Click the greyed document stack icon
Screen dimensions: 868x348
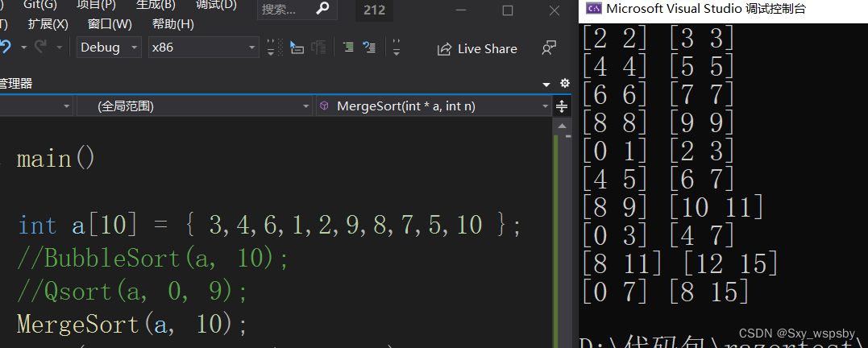(x=318, y=48)
